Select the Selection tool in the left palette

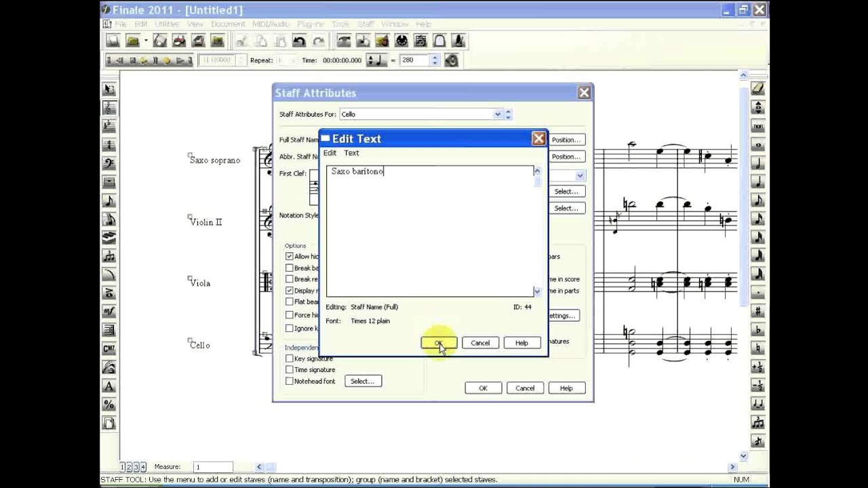point(108,89)
